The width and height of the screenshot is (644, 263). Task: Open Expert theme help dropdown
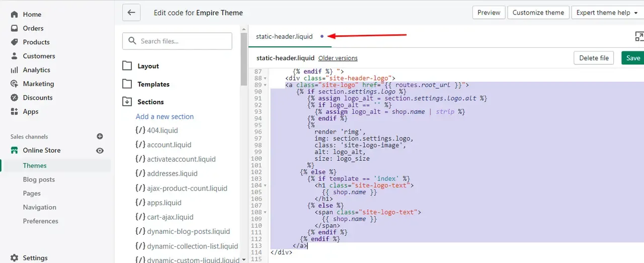607,13
